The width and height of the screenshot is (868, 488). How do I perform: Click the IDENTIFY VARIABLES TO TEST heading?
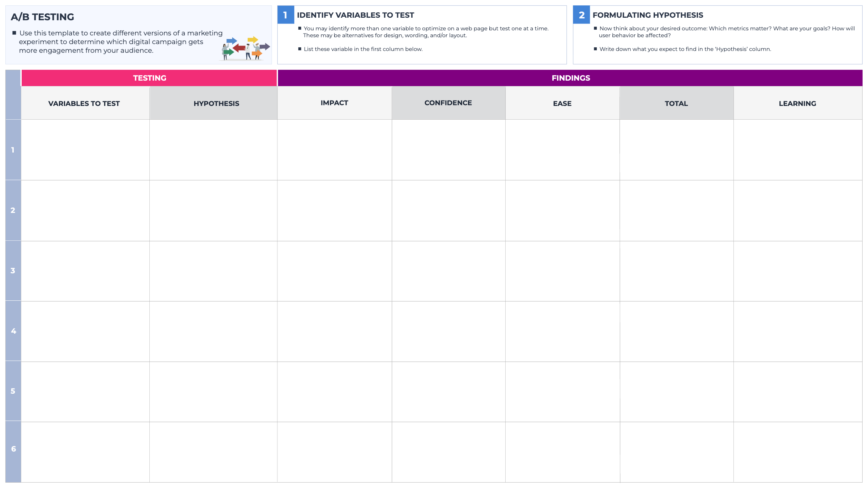click(356, 15)
